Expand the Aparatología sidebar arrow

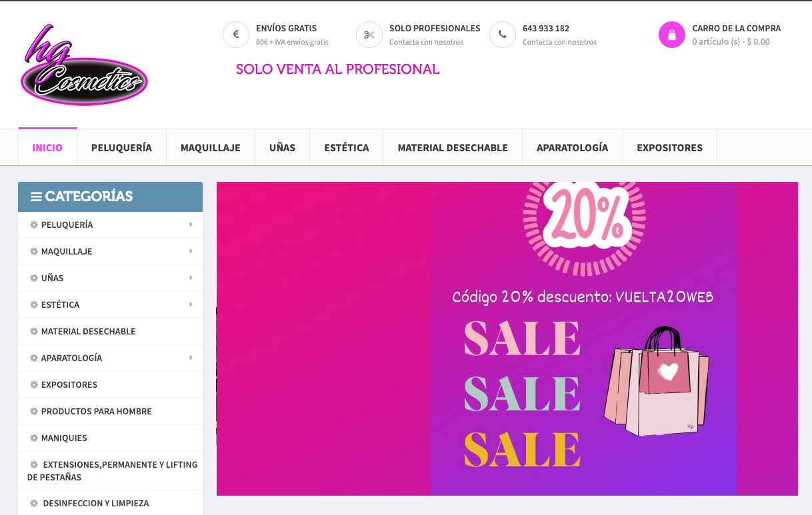(x=191, y=358)
